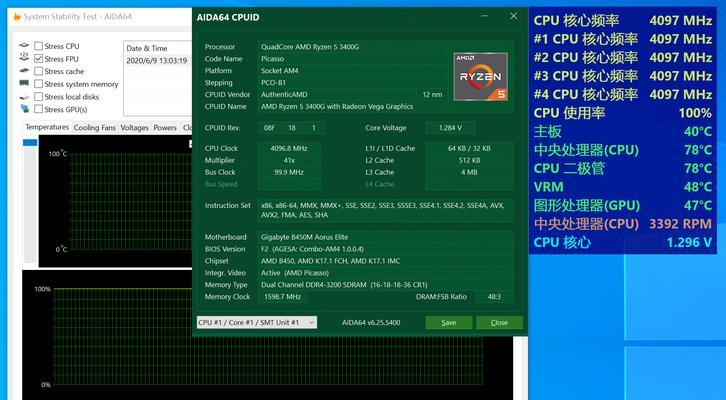Click the Stepping value PCO-B1
Screen dimensions: 726x400
[x=273, y=83]
